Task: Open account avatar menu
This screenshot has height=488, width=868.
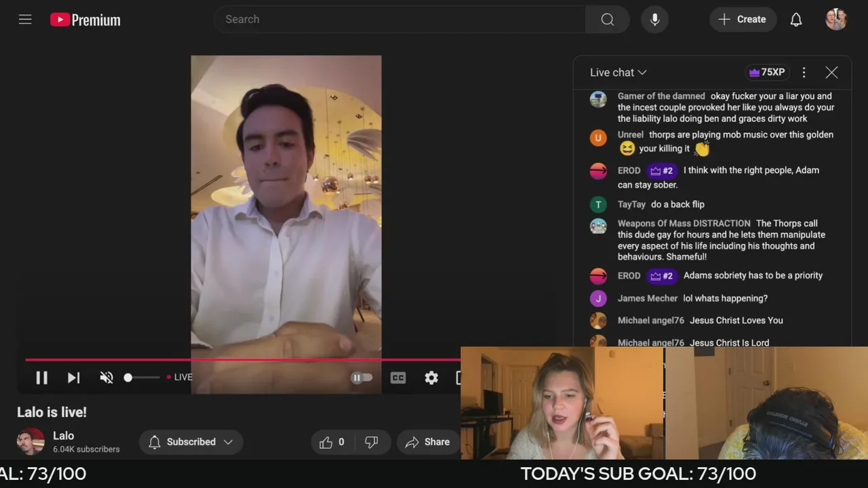Action: click(836, 19)
